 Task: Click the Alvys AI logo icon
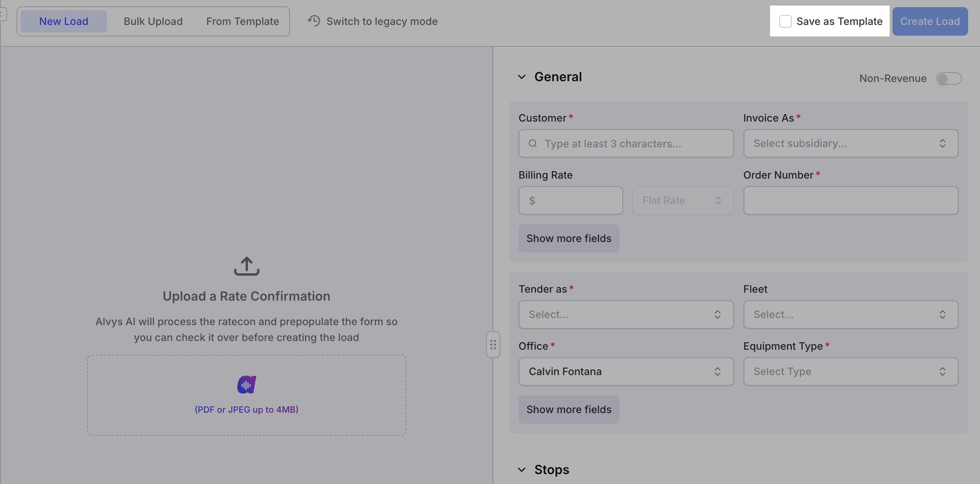tap(246, 385)
